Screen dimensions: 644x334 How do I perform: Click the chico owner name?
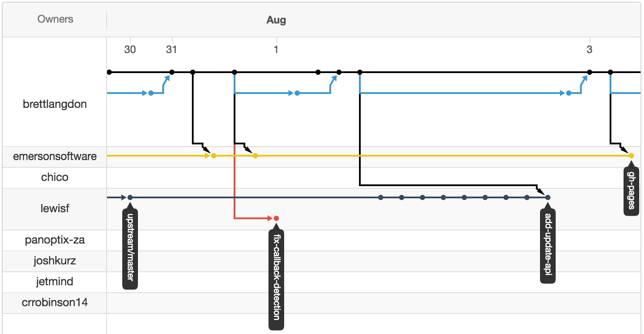click(x=55, y=177)
